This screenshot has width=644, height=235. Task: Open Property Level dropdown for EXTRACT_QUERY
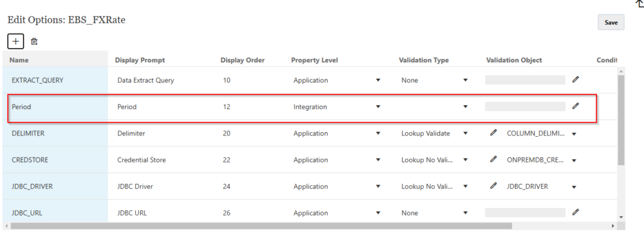pos(378,80)
